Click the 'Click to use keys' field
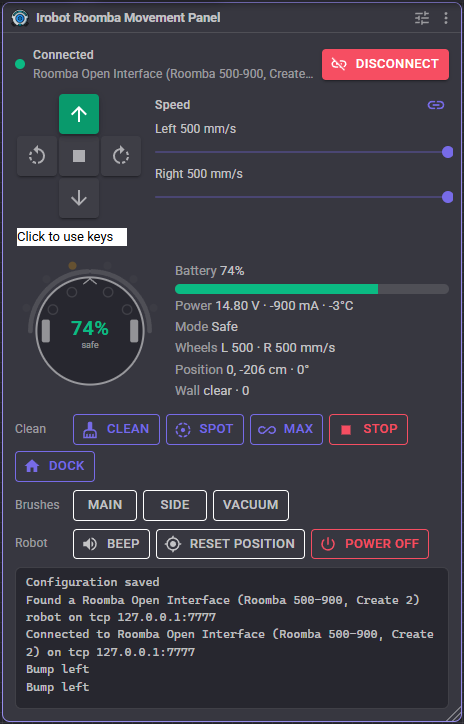 click(72, 237)
